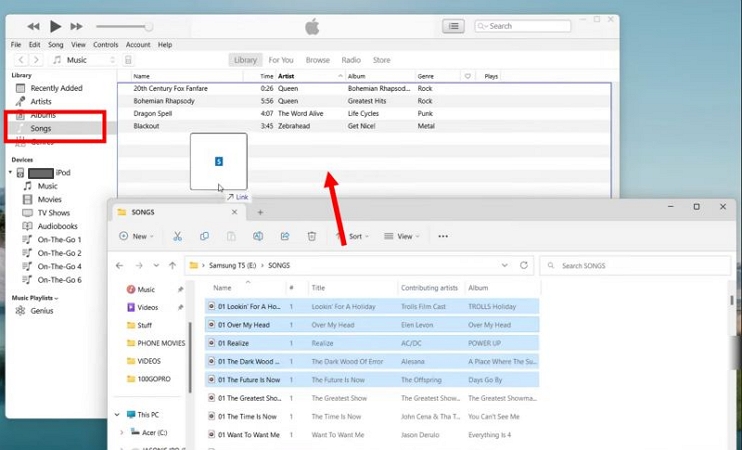
Task: Collapse This PC in the sidebar
Action: click(x=117, y=415)
